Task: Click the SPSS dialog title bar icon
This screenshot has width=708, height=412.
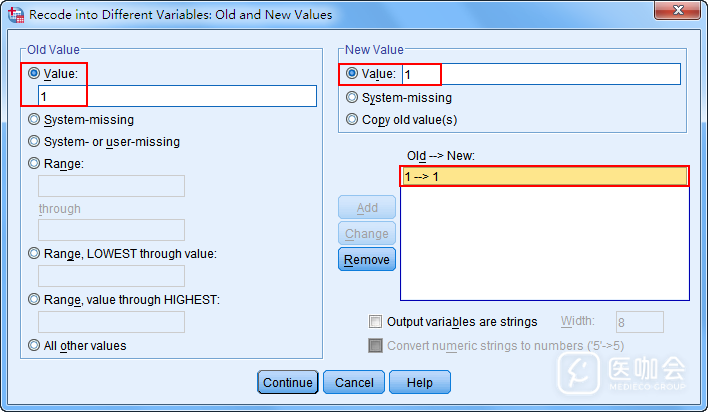Action: click(x=15, y=15)
